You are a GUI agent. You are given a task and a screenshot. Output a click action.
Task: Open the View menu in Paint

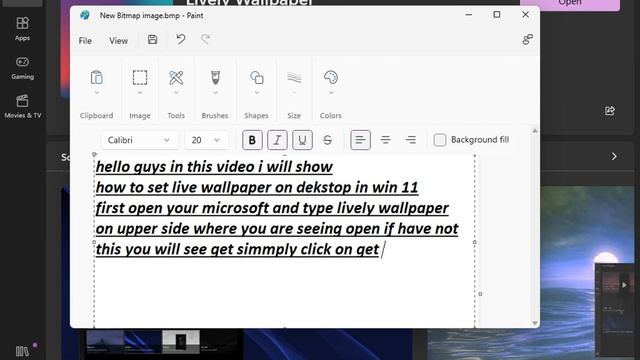pos(118,41)
